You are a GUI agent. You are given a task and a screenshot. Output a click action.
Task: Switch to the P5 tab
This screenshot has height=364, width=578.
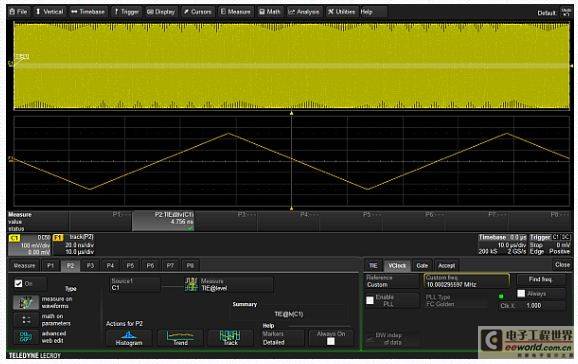point(130,266)
